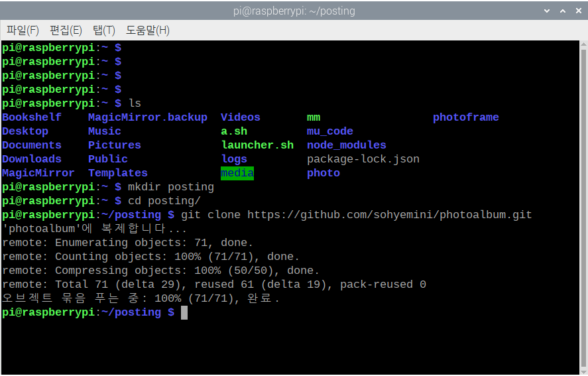Click the launcher.sh file name
This screenshot has height=376, width=588.
coord(257,145)
